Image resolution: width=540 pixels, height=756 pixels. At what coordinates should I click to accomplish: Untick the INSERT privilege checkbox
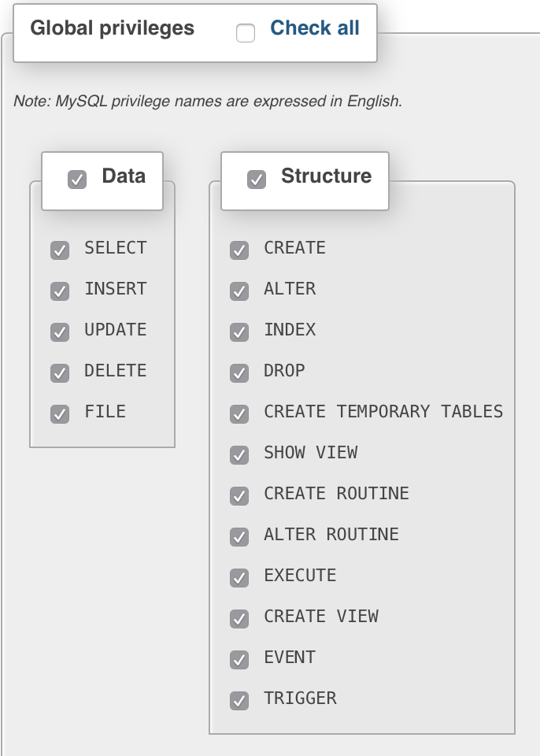tap(60, 291)
